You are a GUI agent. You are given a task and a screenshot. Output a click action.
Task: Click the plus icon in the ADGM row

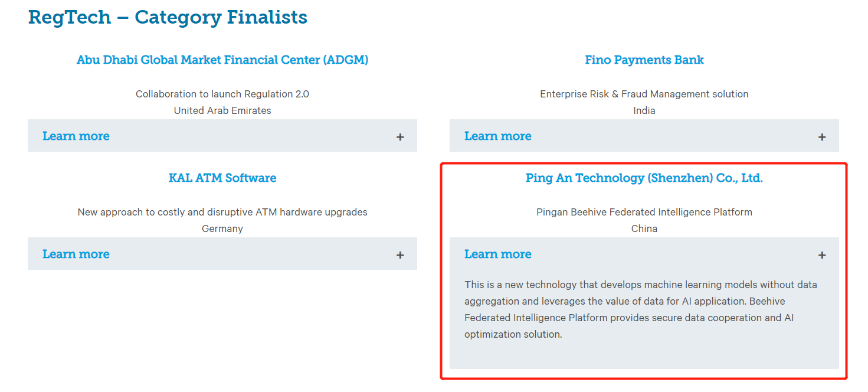point(400,137)
